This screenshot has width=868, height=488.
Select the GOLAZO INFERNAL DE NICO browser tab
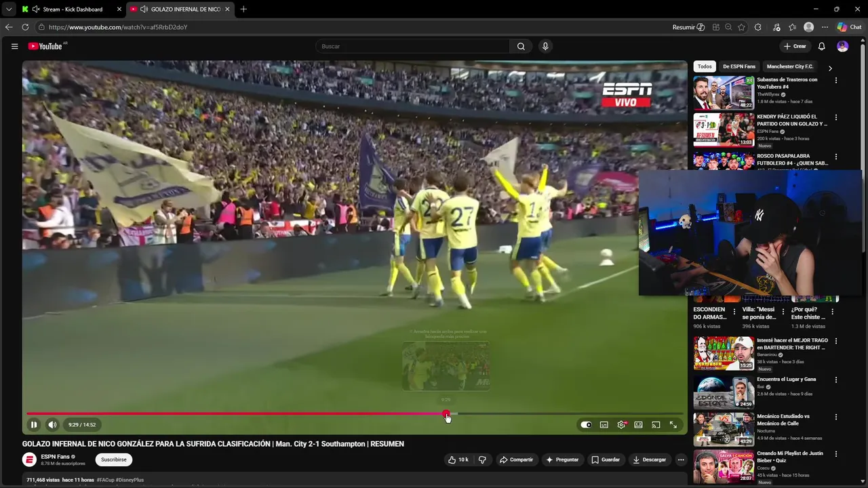(x=180, y=9)
